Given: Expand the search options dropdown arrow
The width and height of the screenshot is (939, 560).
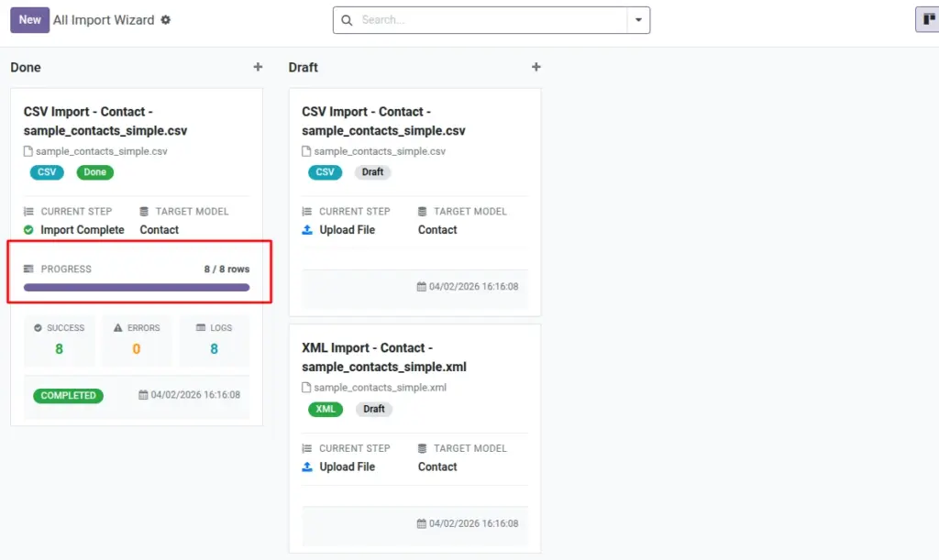Looking at the screenshot, I should click(x=638, y=20).
